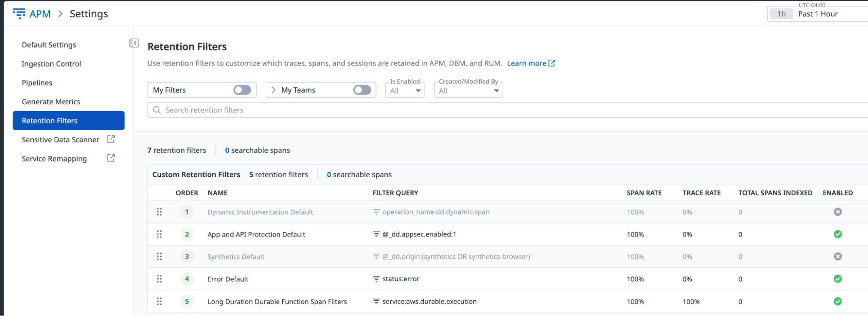
Task: Click ENABLED column header
Action: point(838,193)
